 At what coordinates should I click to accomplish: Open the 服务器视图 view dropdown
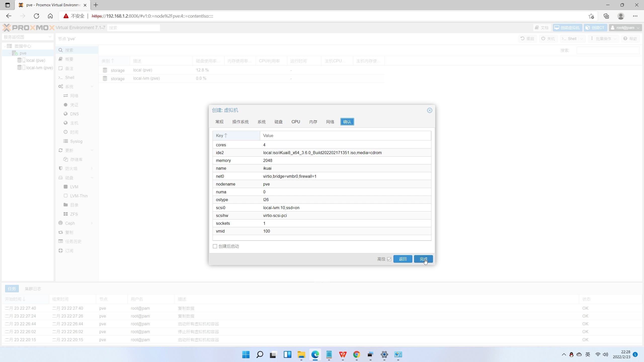pyautogui.click(x=27, y=37)
